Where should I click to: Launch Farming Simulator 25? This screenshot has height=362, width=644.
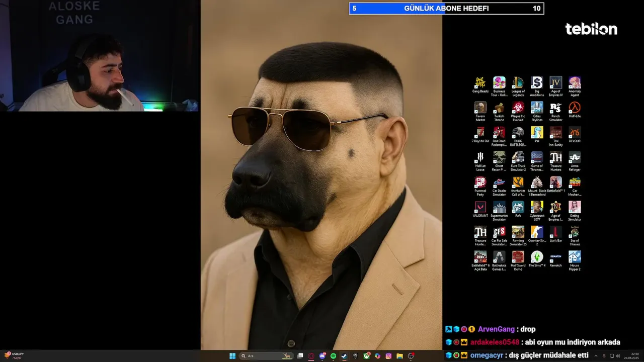click(518, 236)
